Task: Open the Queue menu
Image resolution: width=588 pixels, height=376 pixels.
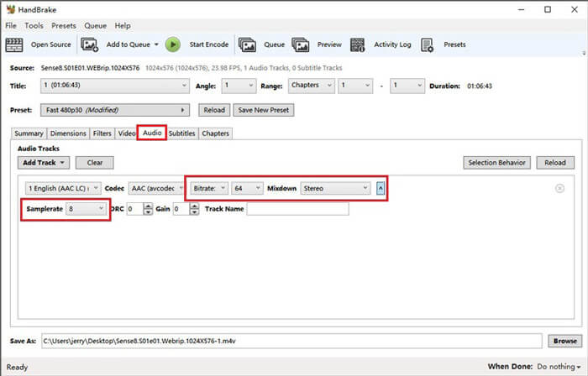Action: 95,25
